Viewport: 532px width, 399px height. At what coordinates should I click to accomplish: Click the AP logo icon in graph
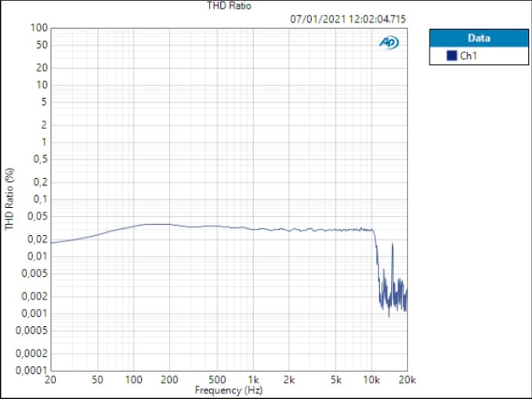389,42
